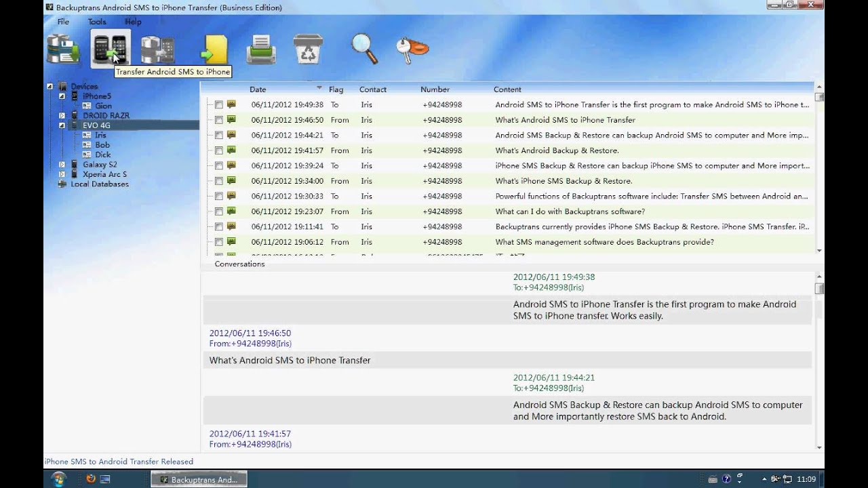Click the message list vertical scrollbar

[819, 169]
